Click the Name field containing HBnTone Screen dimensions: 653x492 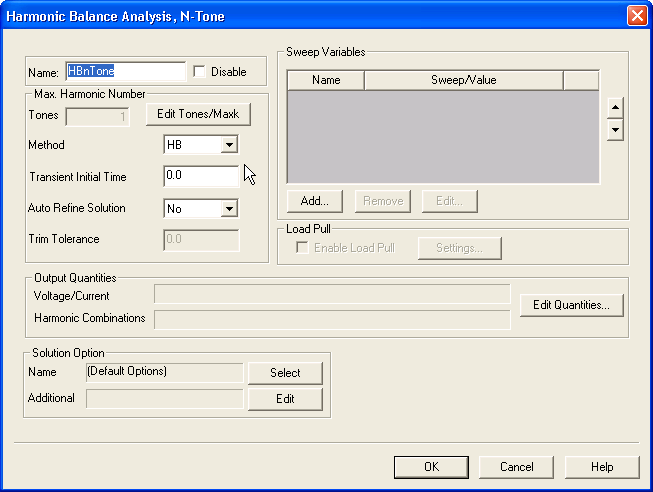click(125, 72)
